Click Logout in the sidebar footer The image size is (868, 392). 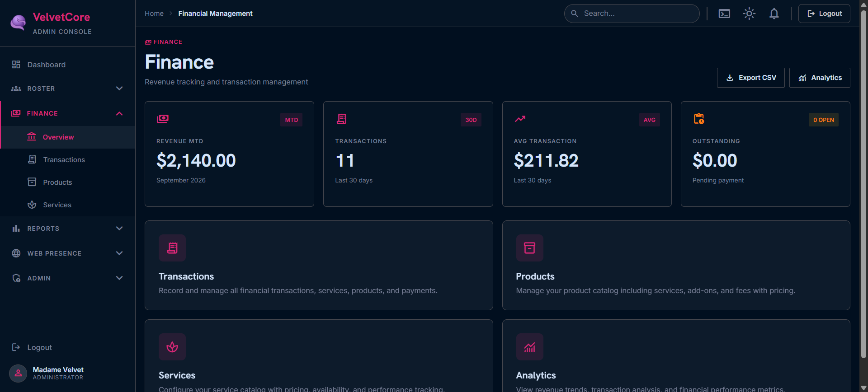tap(39, 347)
